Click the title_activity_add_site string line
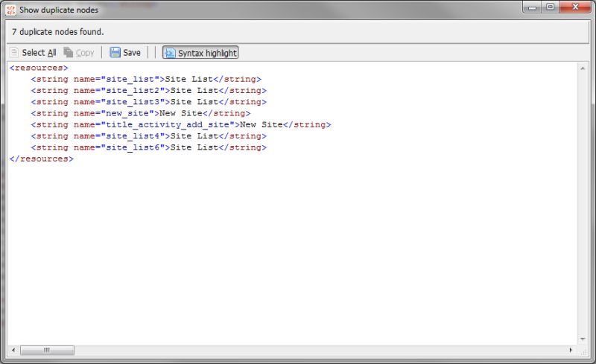This screenshot has height=364, width=596. pyautogui.click(x=181, y=125)
